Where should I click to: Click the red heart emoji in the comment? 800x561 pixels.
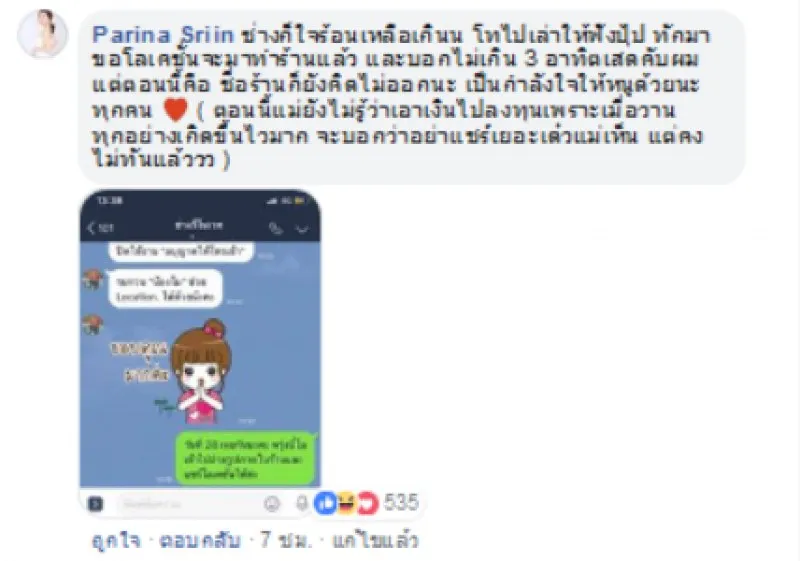pos(176,110)
